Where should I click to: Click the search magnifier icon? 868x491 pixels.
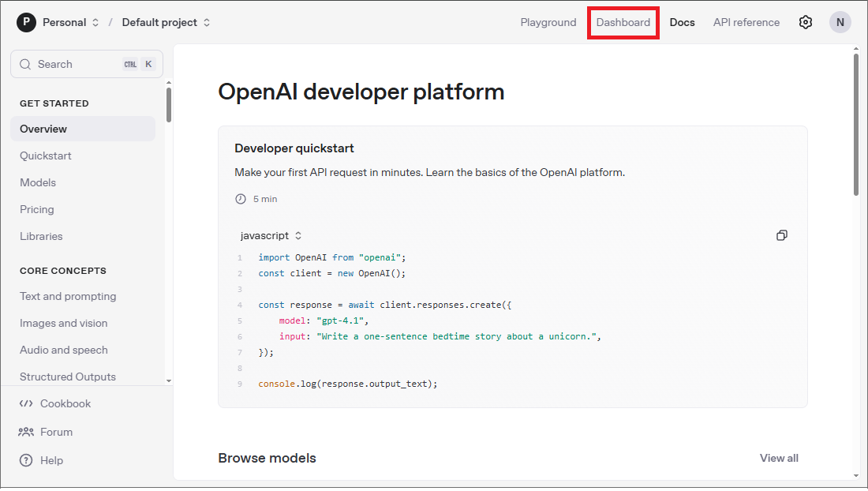[x=24, y=63]
